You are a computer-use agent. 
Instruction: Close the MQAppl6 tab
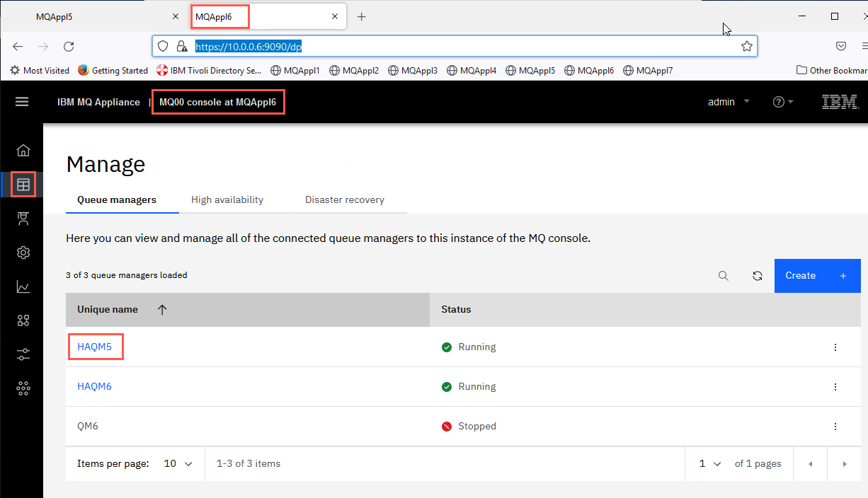click(335, 16)
